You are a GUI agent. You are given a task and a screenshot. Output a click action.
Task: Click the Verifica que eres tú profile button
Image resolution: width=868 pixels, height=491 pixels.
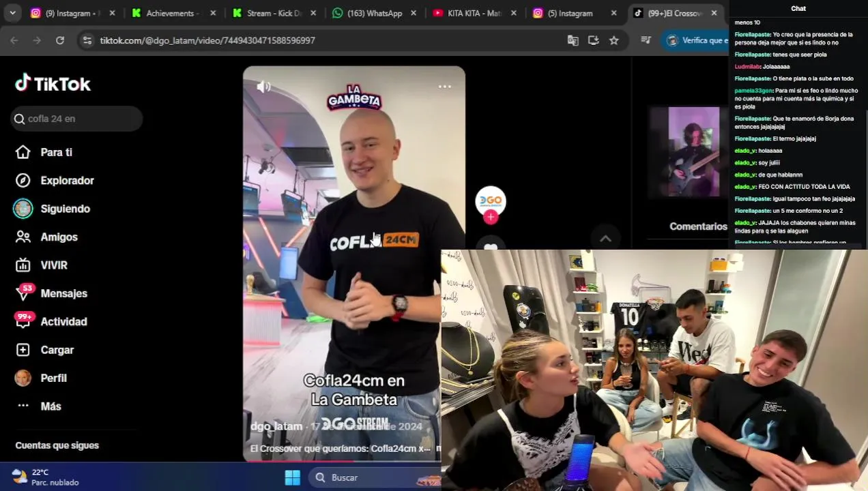tap(697, 40)
